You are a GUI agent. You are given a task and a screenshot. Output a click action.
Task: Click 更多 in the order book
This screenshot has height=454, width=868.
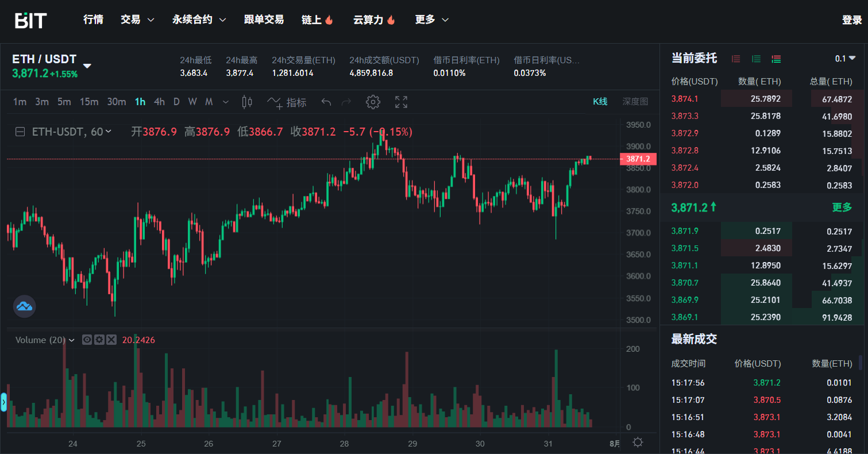pos(842,207)
